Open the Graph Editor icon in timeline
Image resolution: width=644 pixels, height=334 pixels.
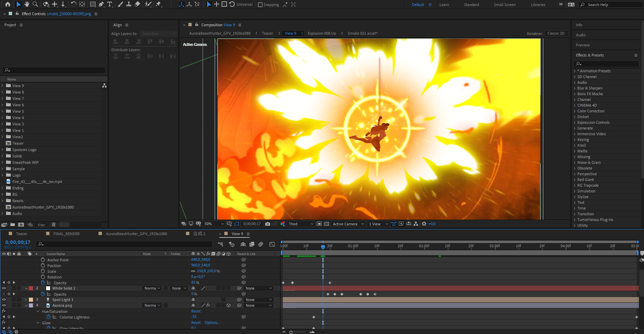(272, 244)
